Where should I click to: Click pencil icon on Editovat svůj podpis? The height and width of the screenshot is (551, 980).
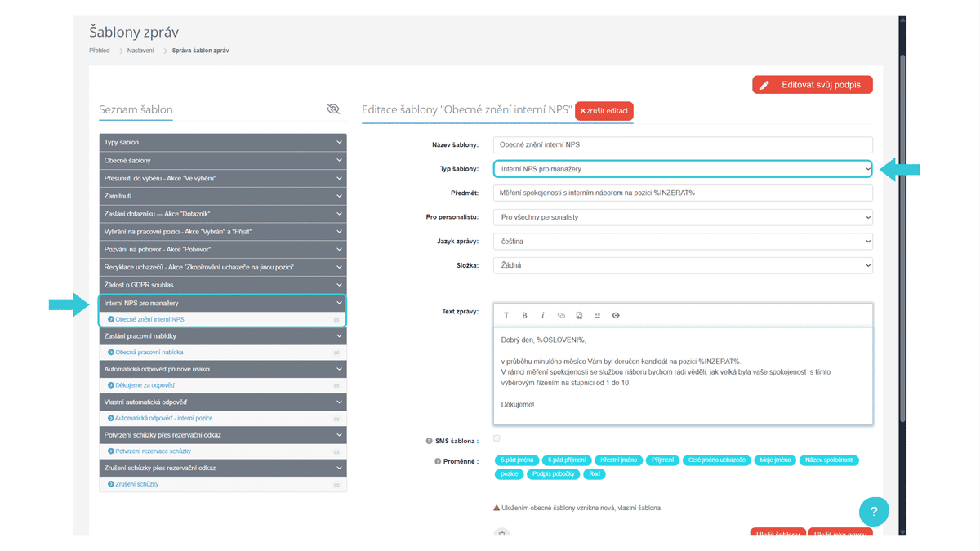point(765,85)
